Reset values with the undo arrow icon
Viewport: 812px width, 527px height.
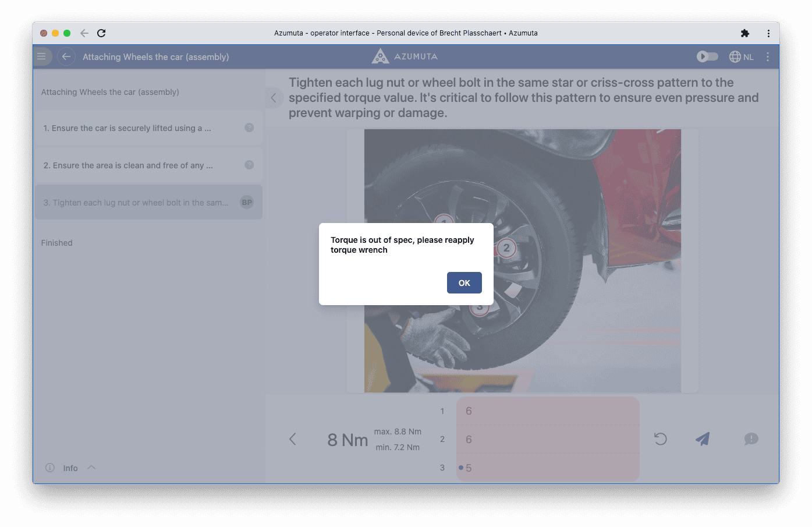click(660, 438)
